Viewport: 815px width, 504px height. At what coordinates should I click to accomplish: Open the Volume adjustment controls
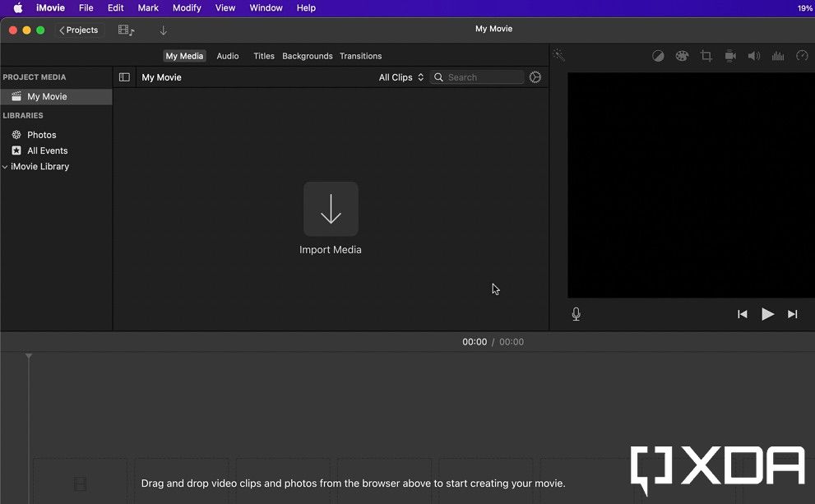(x=753, y=55)
